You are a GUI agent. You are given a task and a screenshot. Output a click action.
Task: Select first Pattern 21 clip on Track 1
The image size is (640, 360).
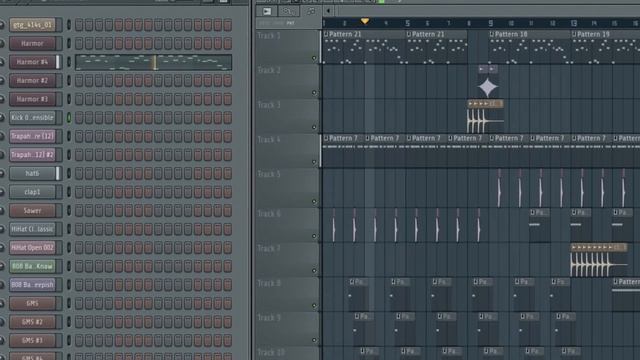(x=364, y=47)
